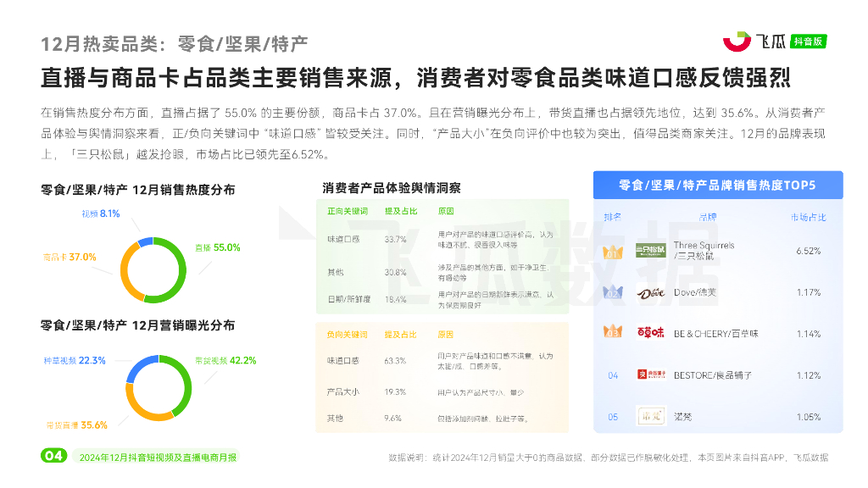Click the blue 种草视频 segment of the exposure donut
The image size is (868, 488).
point(140,367)
